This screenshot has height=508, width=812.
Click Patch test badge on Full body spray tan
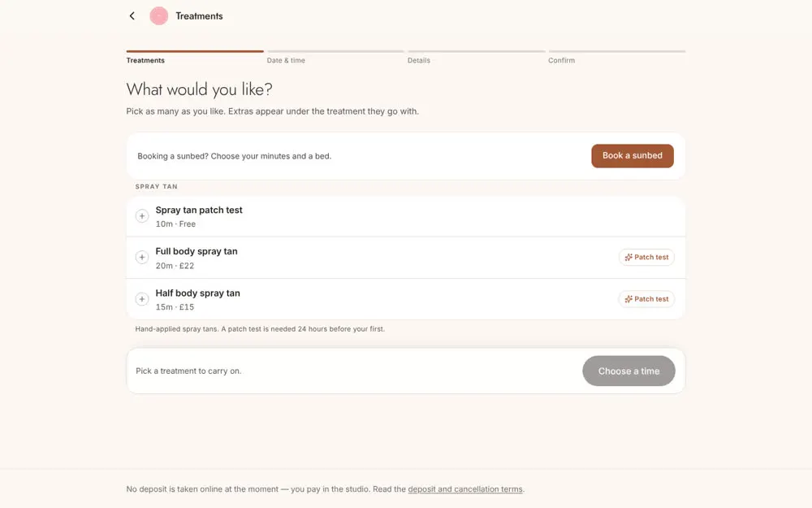(646, 257)
